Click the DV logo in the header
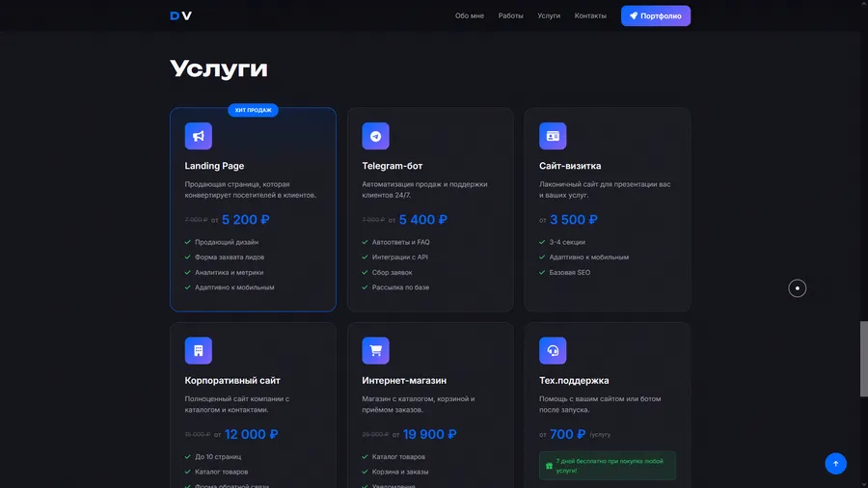 coord(180,15)
